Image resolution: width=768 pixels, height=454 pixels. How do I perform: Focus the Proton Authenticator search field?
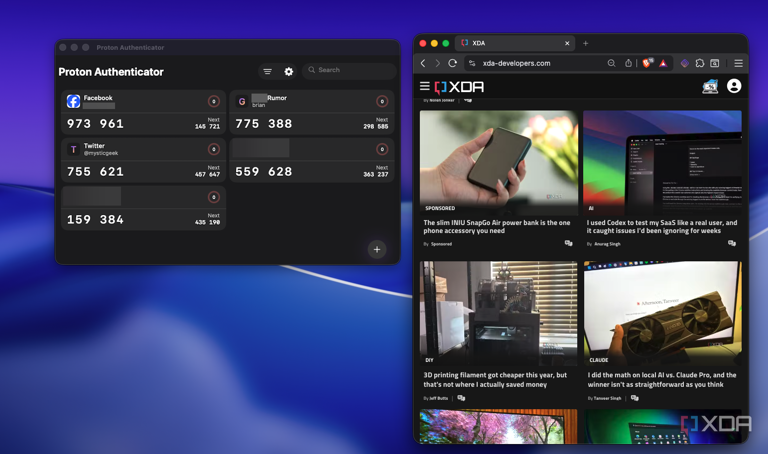(349, 70)
